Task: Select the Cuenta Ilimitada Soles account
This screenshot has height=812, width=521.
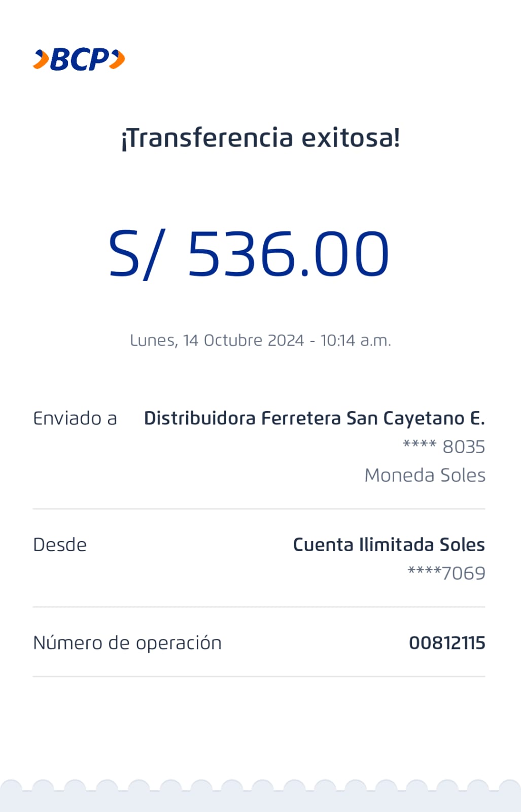Action: click(389, 545)
